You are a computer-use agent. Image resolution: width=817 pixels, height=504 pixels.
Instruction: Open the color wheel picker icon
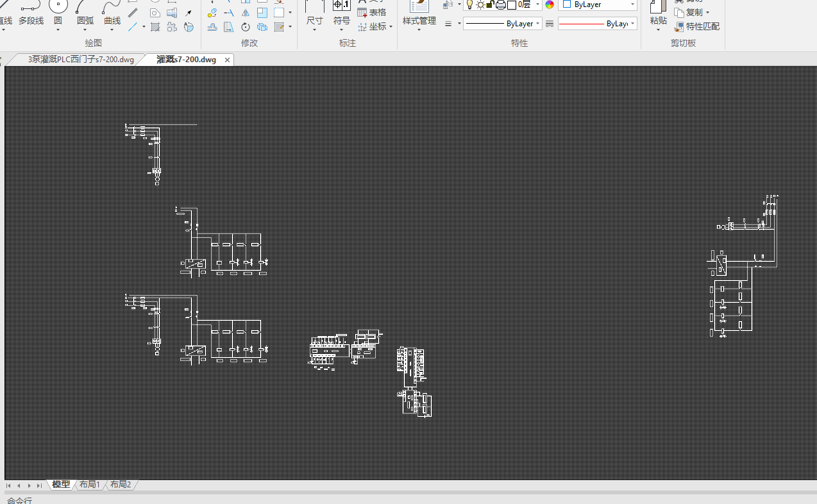click(x=550, y=5)
